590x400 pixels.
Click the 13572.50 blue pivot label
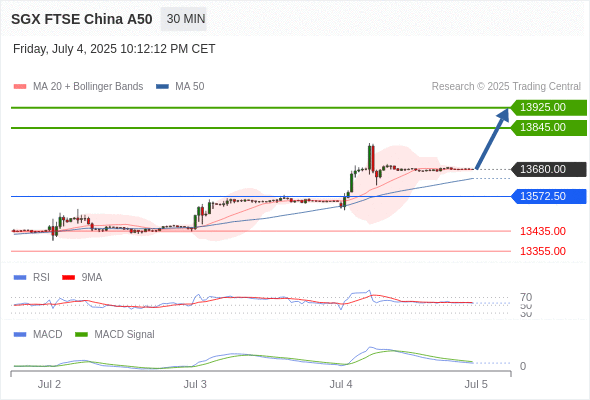[x=548, y=196]
